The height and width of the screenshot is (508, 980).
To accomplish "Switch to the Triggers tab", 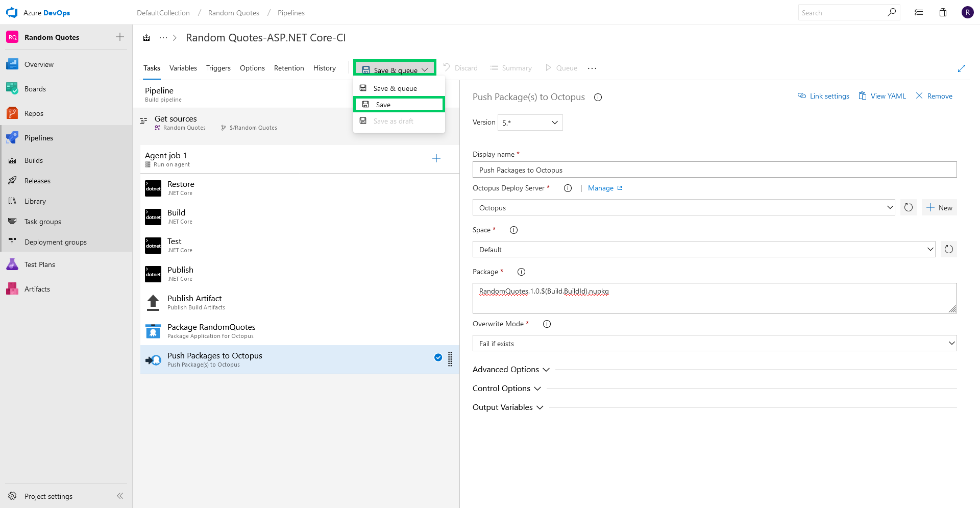I will click(x=218, y=68).
